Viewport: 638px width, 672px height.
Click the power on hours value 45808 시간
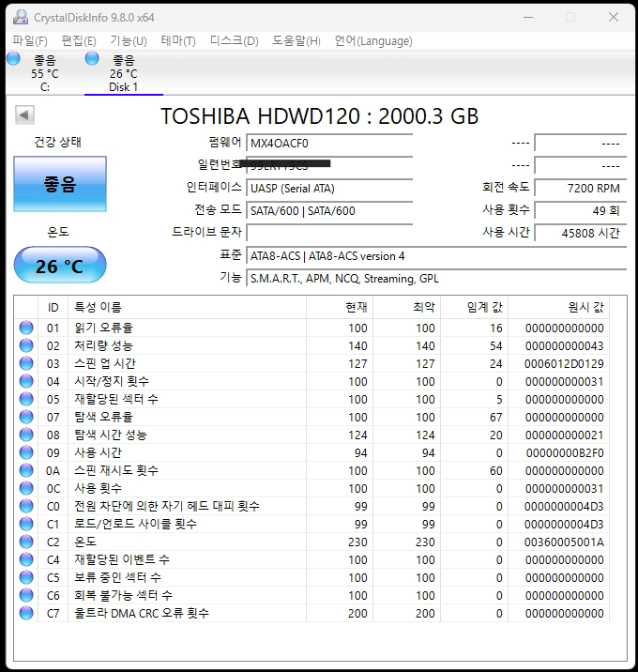[580, 233]
